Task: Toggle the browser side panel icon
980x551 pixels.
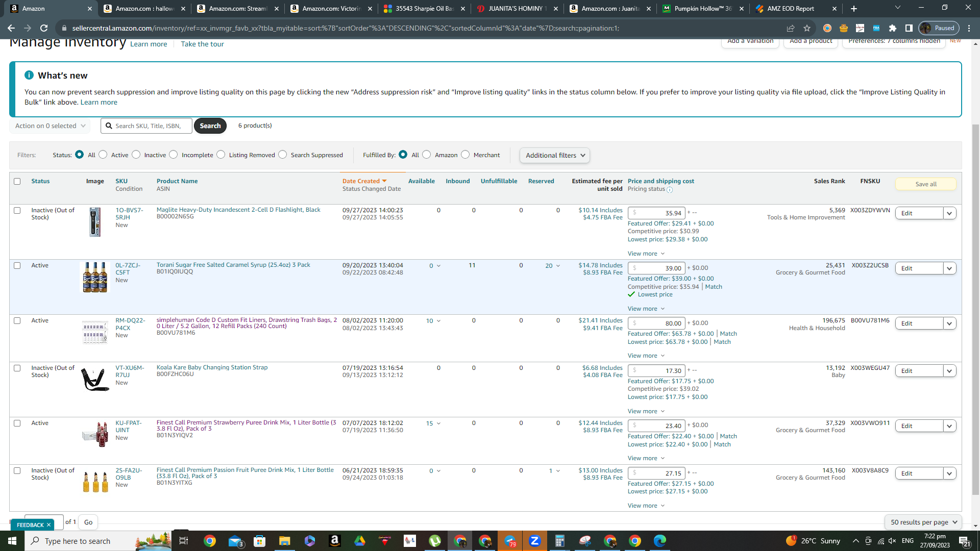Action: (909, 28)
